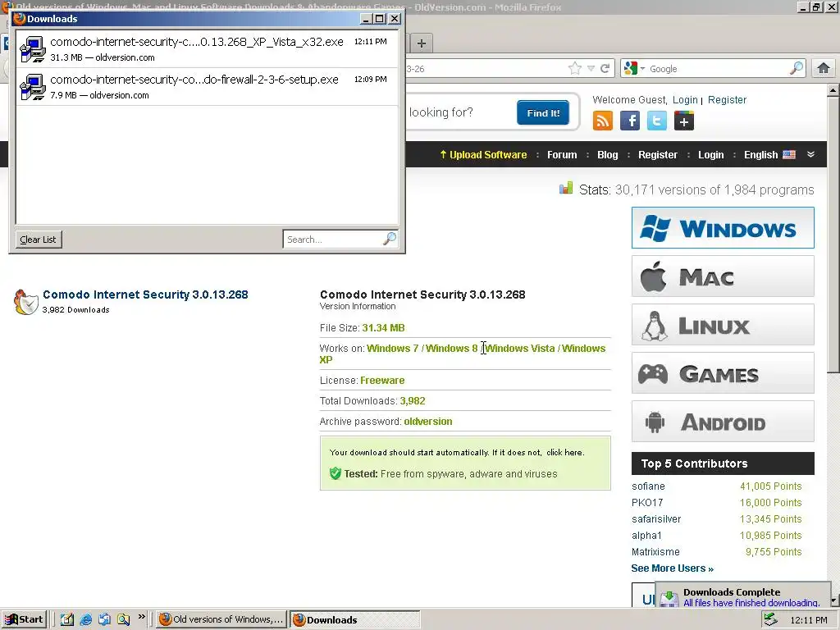This screenshot has width=840, height=630.
Task: Open the RSS feed icon
Action: 603,121
